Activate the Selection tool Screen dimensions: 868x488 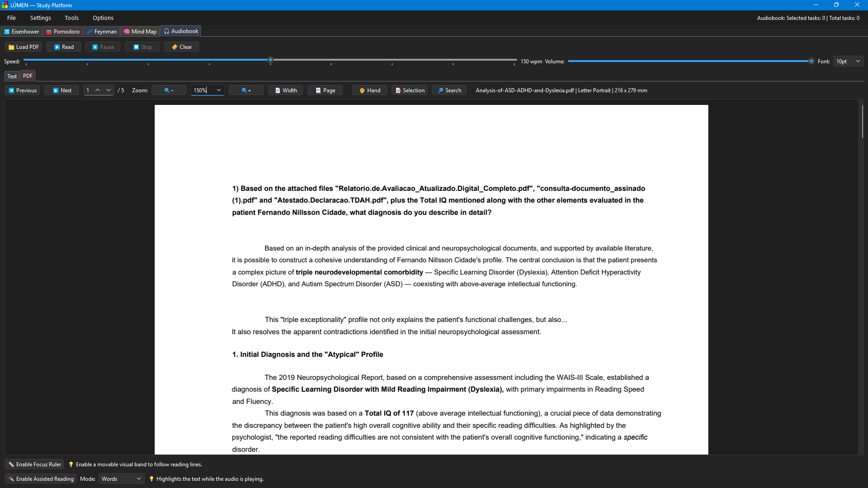click(410, 90)
